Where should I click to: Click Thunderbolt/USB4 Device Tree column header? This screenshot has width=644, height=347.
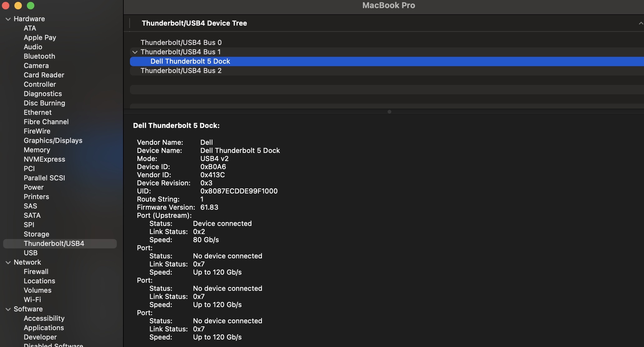coord(194,23)
